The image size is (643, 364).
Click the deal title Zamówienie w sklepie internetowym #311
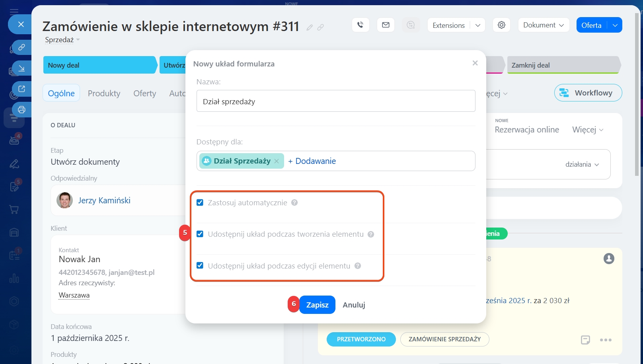(x=171, y=26)
